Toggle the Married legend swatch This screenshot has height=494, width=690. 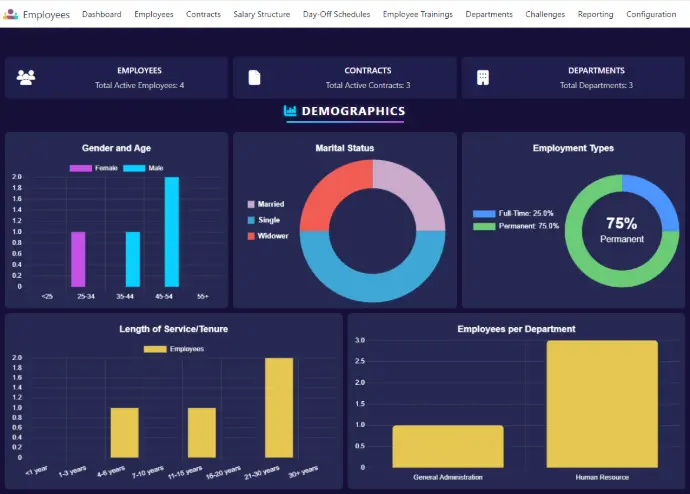tap(251, 204)
